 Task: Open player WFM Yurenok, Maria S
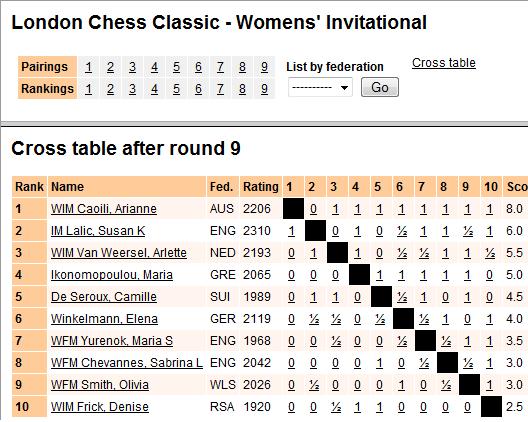[112, 341]
